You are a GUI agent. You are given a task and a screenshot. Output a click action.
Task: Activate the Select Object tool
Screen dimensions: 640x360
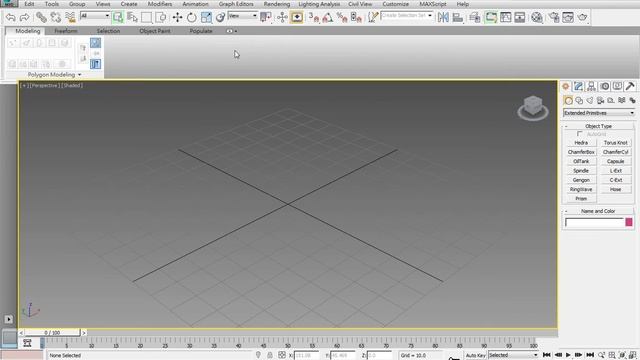pos(118,17)
